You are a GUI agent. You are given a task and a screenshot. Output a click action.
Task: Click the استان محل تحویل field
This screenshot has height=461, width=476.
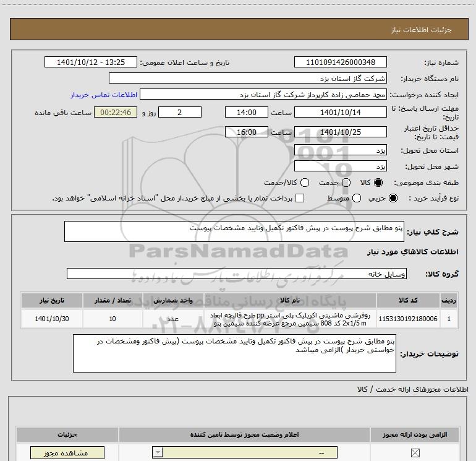coord(340,150)
